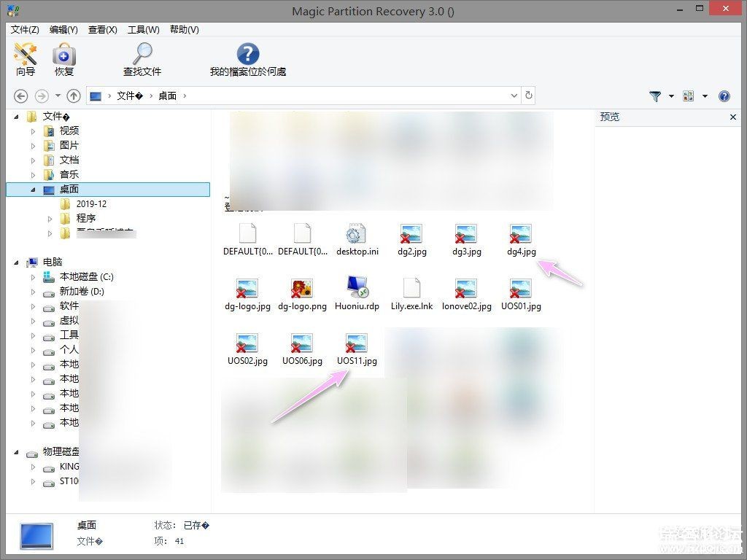Click the filter funnel icon

[x=655, y=96]
